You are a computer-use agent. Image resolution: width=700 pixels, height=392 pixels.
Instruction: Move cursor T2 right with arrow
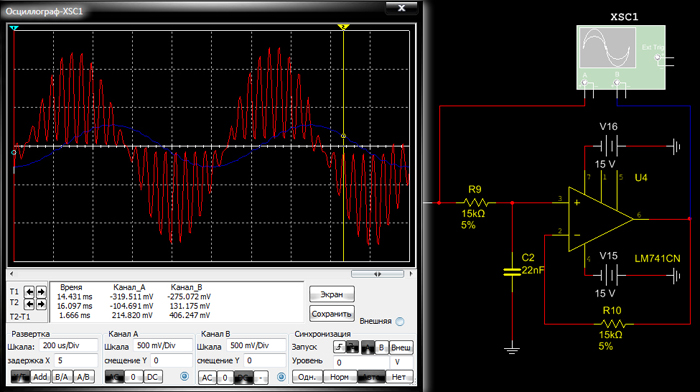pos(41,304)
